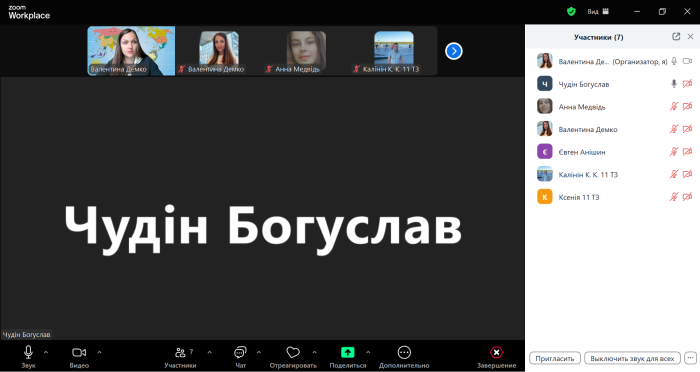
Task: Click Євген Анішин camera-off icon
Action: 688,152
